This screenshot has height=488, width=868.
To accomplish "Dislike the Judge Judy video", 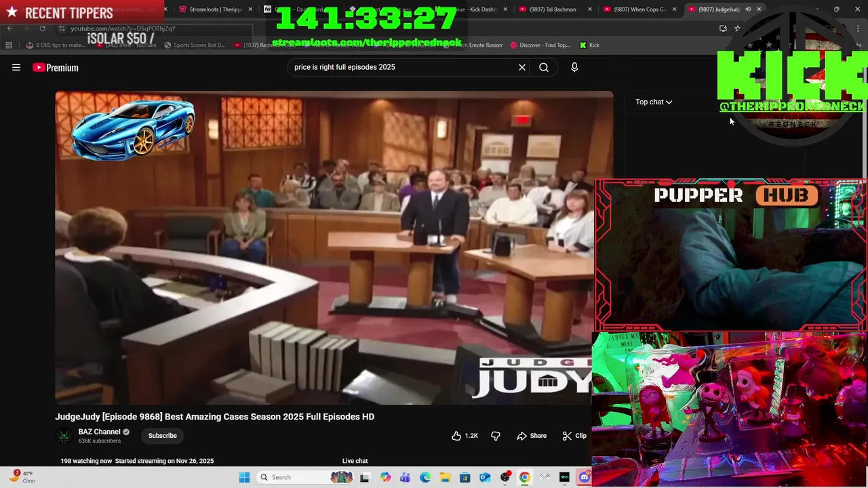I will point(495,436).
